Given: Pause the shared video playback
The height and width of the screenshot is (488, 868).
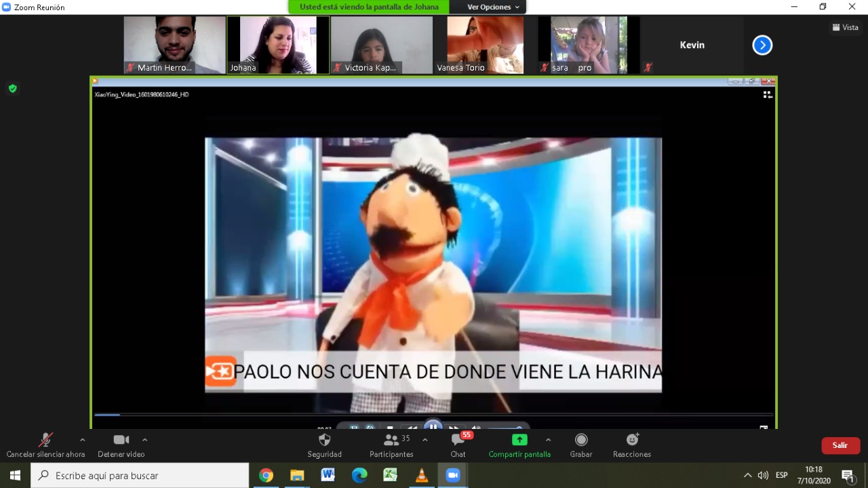Looking at the screenshot, I should [x=433, y=426].
